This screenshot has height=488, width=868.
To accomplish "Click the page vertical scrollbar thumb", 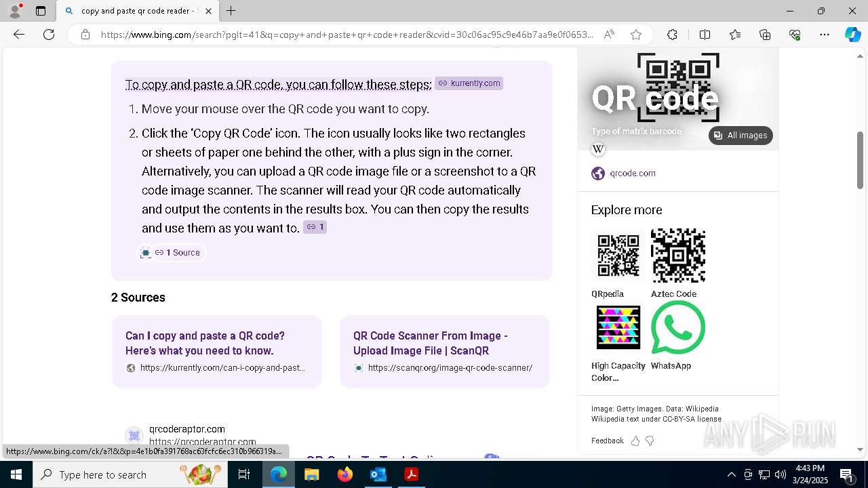I will pyautogui.click(x=861, y=160).
